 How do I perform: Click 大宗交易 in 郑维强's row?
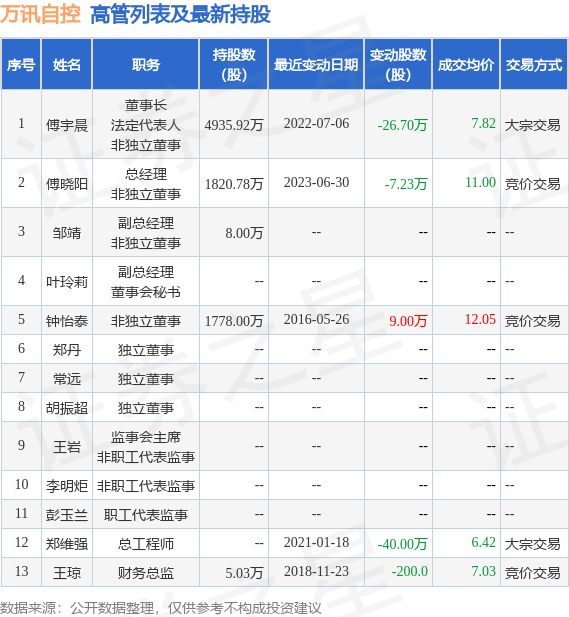pos(532,544)
